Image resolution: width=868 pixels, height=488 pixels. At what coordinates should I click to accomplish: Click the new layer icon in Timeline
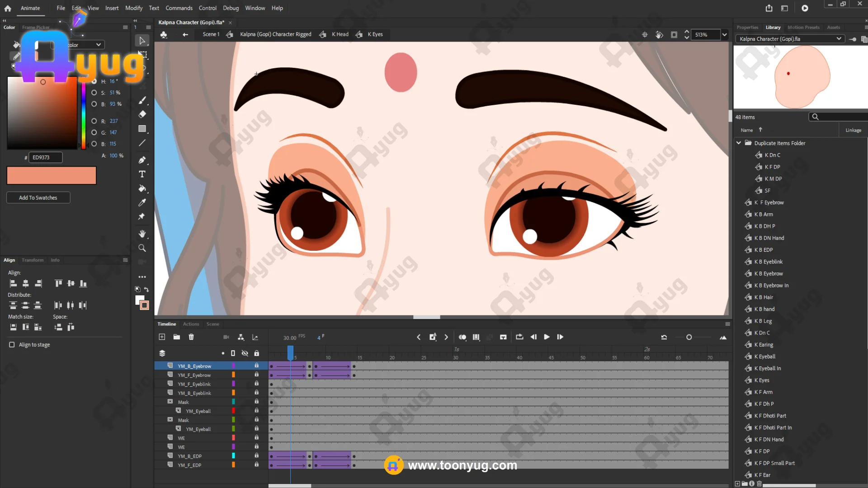[x=162, y=337]
